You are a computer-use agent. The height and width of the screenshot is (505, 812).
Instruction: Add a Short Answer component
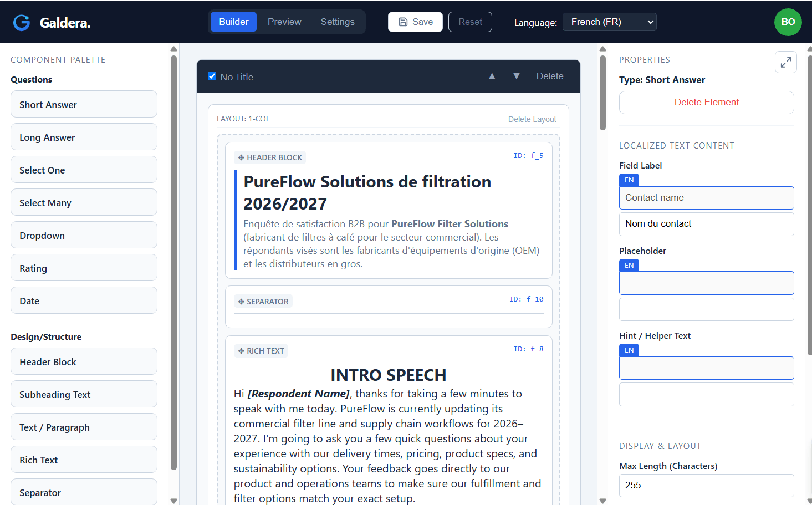(84, 105)
